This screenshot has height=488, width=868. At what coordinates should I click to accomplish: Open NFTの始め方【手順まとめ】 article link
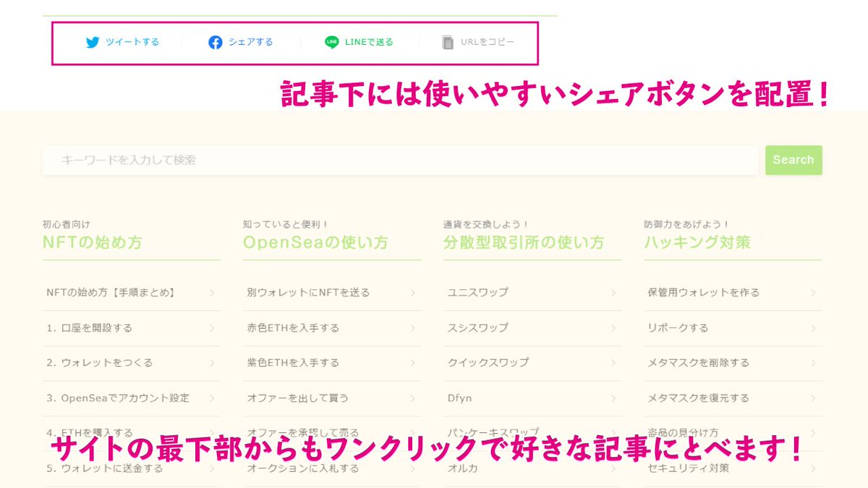111,293
